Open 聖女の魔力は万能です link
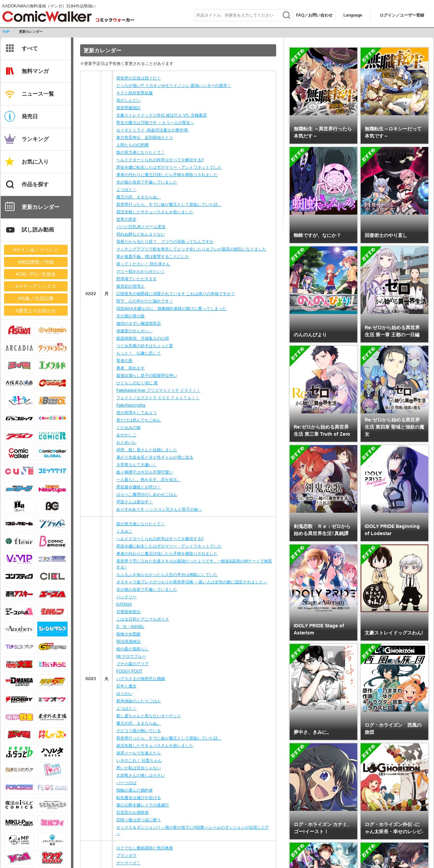The width and height of the screenshot is (434, 868). coord(155,123)
